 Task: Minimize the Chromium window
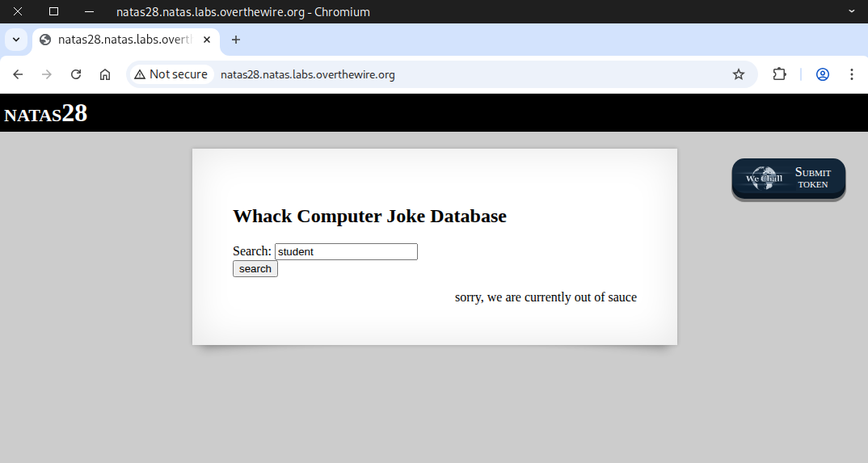tap(89, 11)
